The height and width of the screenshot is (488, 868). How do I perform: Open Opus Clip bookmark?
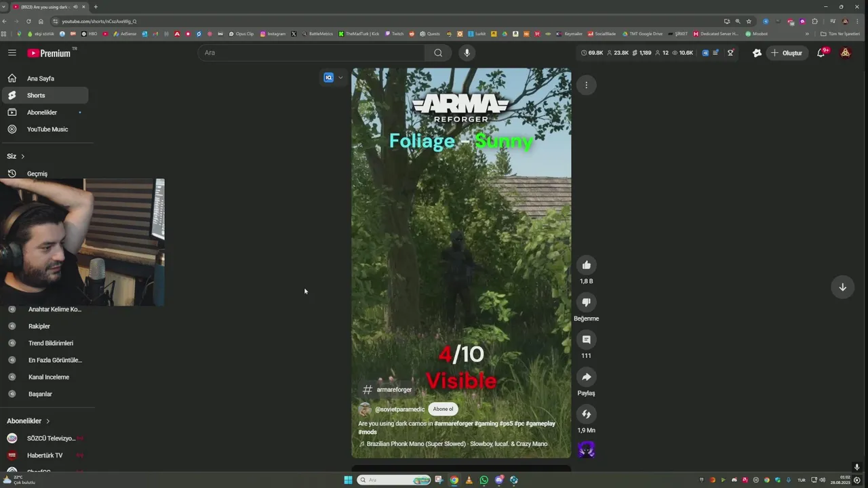point(241,33)
